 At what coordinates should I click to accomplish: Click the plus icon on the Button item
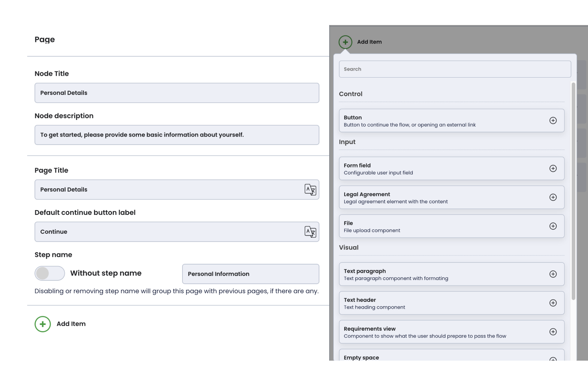click(553, 121)
